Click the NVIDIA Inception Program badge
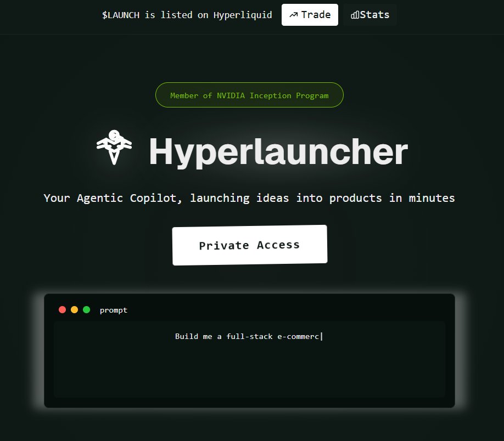This screenshot has height=441, width=504. tap(249, 95)
